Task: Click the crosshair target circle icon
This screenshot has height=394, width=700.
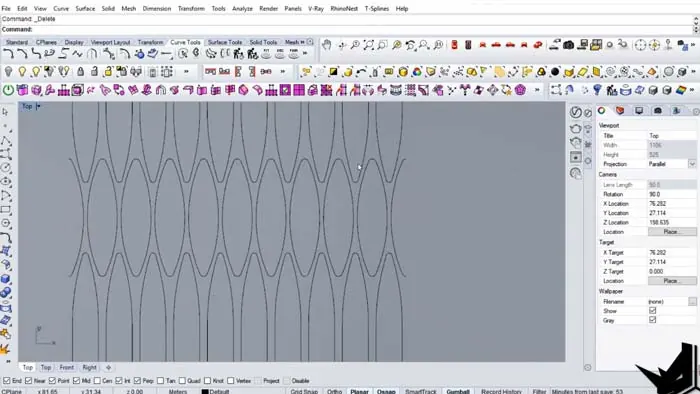Action: coord(640,45)
